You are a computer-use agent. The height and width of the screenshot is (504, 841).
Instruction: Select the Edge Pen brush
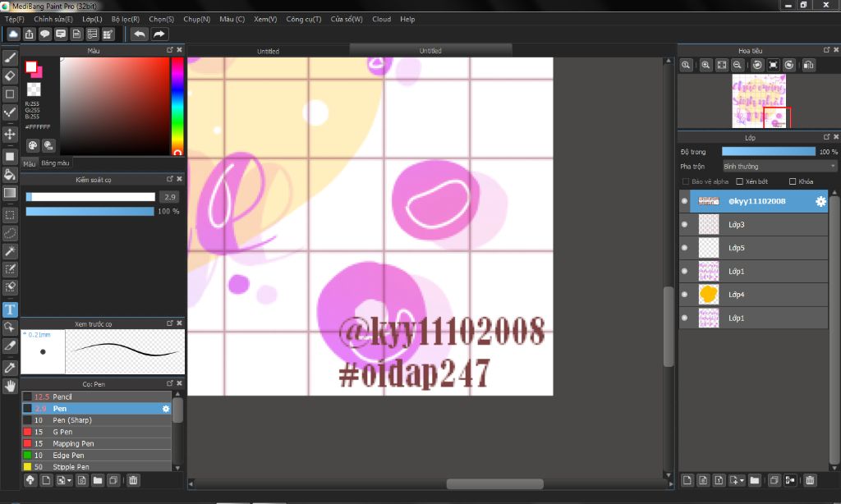click(x=97, y=456)
